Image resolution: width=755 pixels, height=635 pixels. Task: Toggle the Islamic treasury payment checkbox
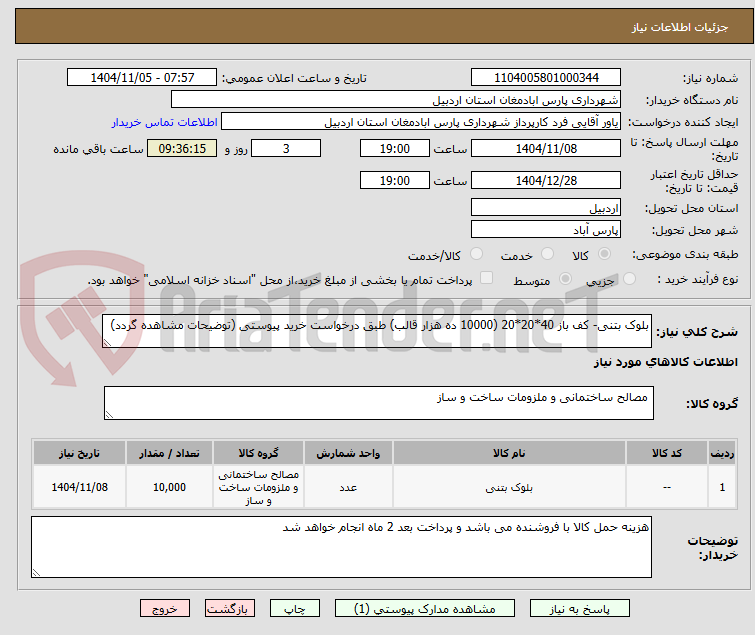(486, 278)
